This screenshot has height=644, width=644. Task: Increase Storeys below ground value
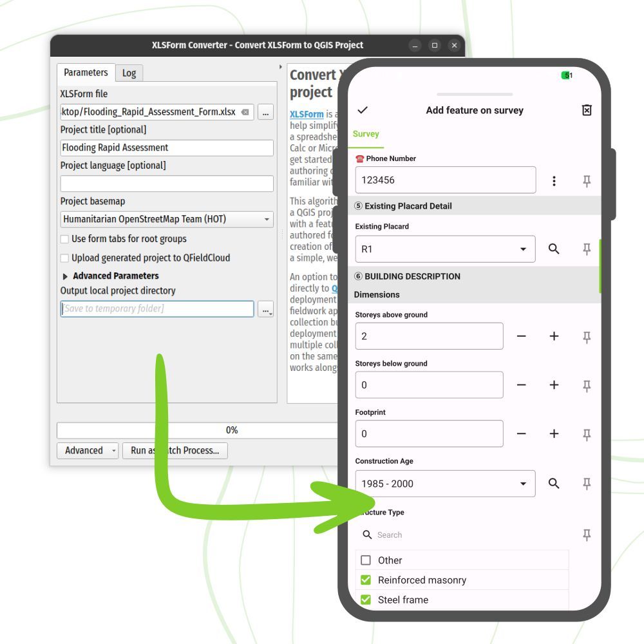click(554, 385)
